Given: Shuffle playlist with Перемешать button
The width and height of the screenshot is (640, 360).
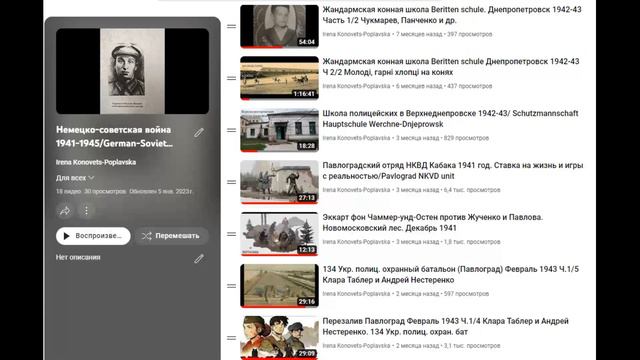Looking at the screenshot, I should (x=171, y=236).
